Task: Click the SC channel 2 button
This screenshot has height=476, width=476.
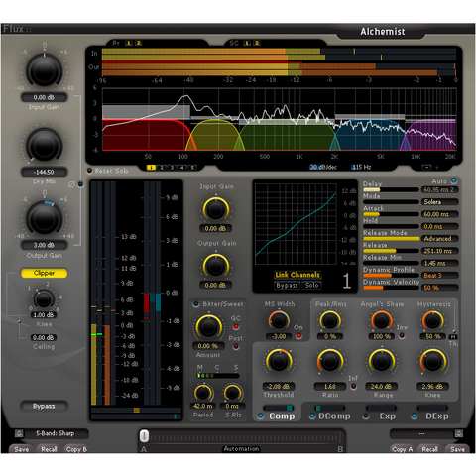Action: click(x=257, y=43)
